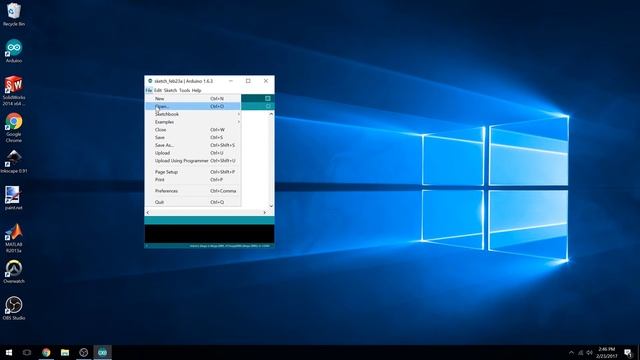Choose Save As... from the File menu
This screenshot has width=640, height=360.
[193, 145]
